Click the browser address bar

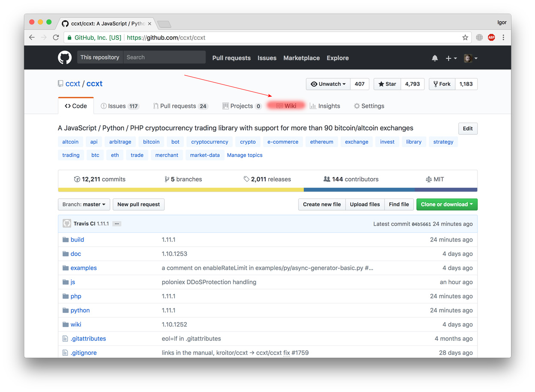(268, 38)
